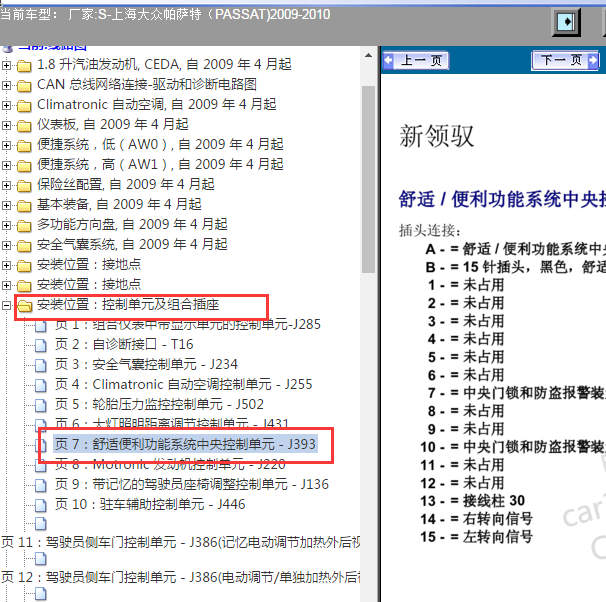Click page icon beside 页 2 自诊断接口
Image resolution: width=606 pixels, height=602 pixels.
41,345
